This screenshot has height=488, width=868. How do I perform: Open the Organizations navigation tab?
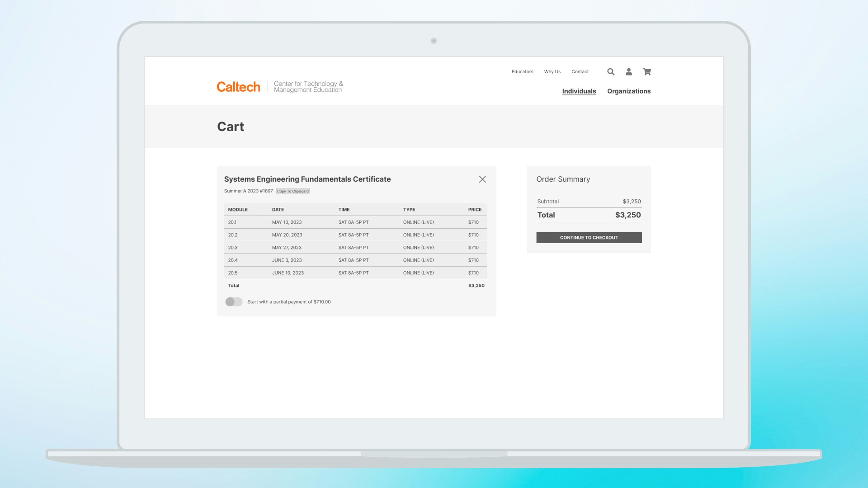point(628,91)
